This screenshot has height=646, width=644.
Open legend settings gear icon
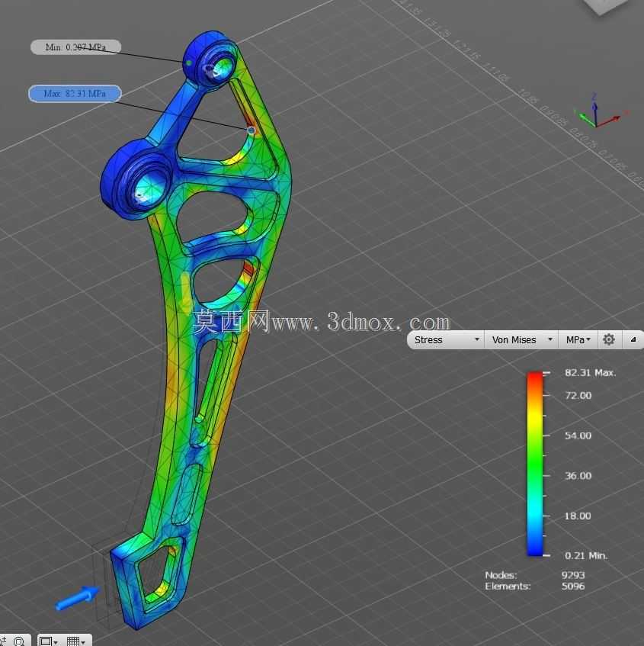coord(609,339)
